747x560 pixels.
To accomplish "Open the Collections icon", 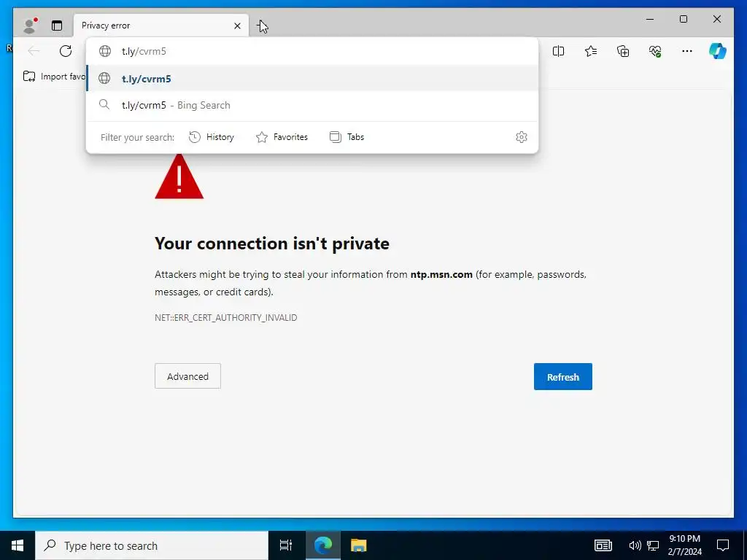I will [x=623, y=51].
